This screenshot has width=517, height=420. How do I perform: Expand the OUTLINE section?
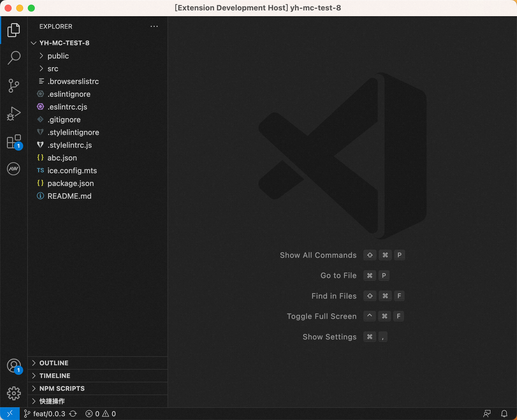(98, 363)
